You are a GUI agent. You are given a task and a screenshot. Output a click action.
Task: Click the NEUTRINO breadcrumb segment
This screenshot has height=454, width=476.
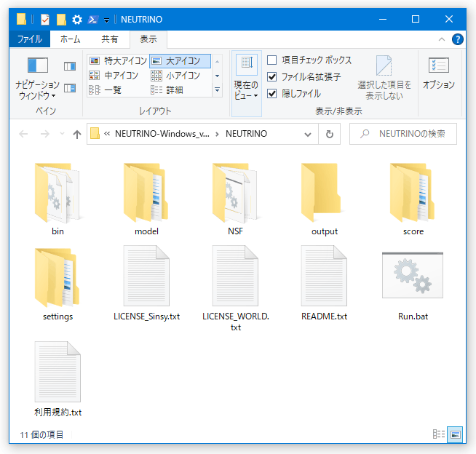coord(246,134)
